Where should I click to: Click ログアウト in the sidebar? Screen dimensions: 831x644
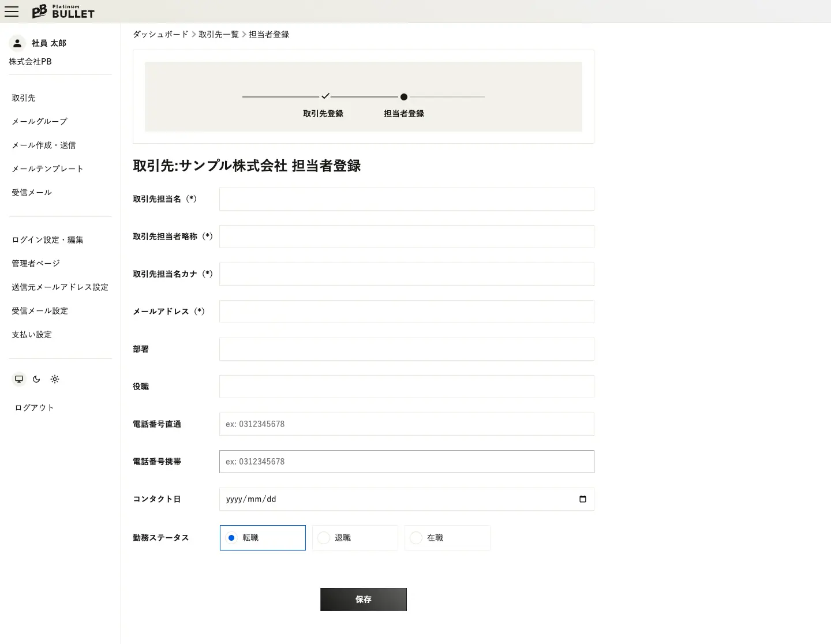pos(34,407)
